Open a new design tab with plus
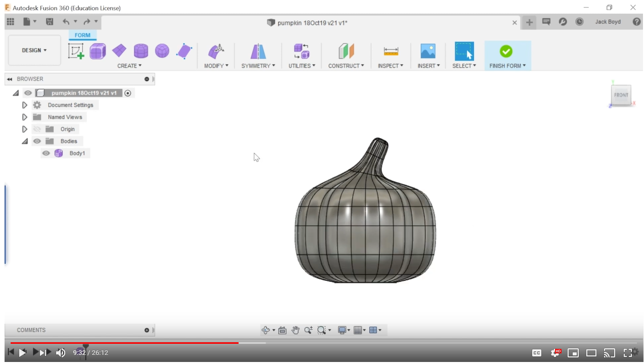Viewport: 644px width, 364px height. pos(529,22)
